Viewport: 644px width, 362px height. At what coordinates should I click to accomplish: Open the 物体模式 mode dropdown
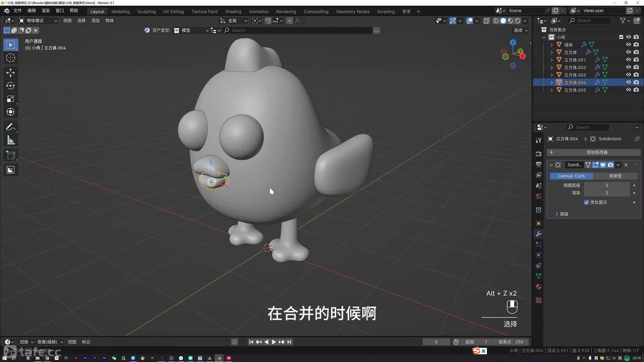click(x=38, y=21)
